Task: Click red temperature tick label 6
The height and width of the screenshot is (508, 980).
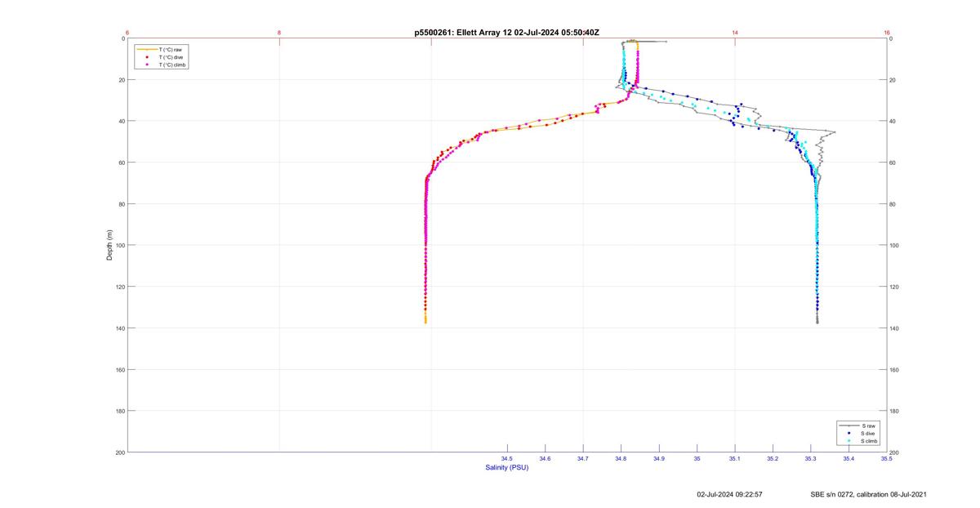Action: pos(128,33)
